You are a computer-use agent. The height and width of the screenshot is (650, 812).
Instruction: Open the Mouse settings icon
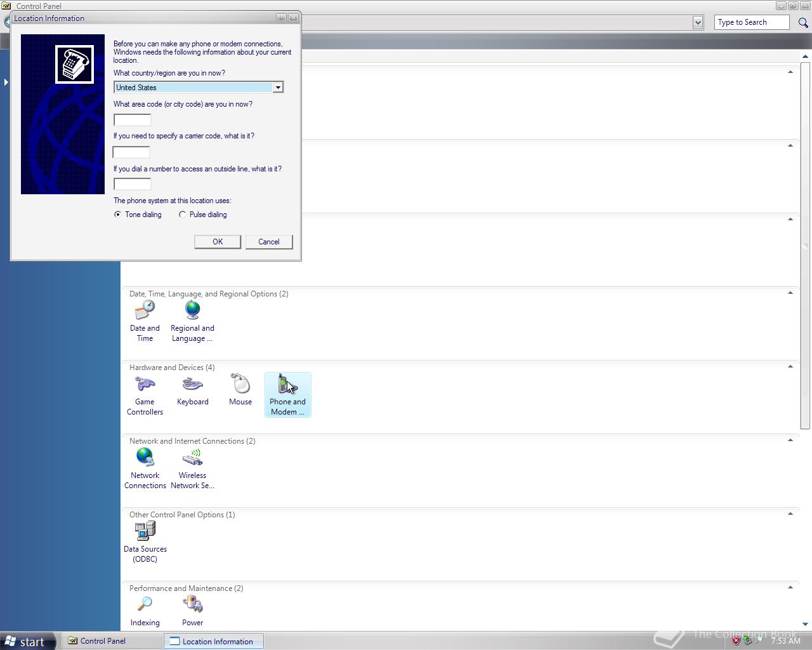tap(240, 390)
